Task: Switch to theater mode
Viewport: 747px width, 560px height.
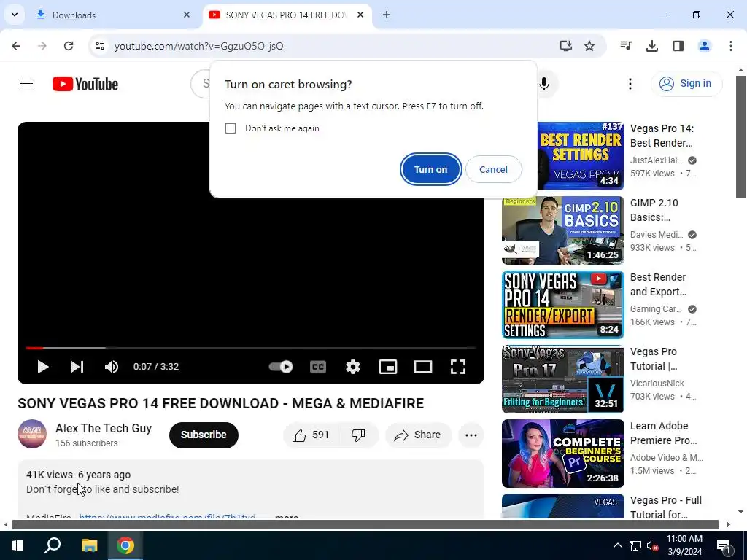Action: pyautogui.click(x=423, y=367)
